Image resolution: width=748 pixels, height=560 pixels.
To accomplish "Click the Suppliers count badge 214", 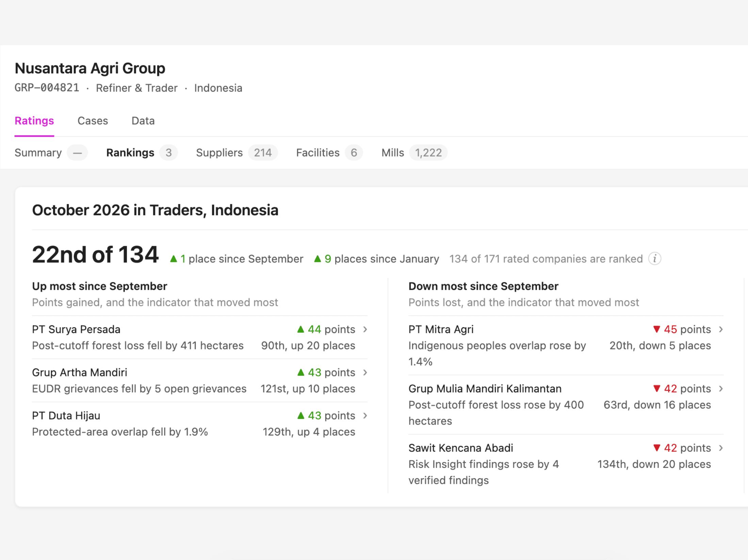I will 263,153.
